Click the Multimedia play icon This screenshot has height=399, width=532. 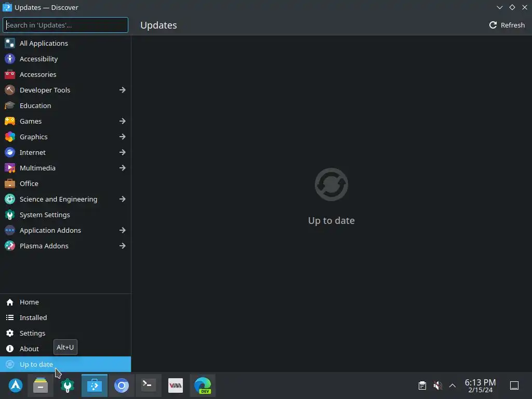[x=10, y=168]
